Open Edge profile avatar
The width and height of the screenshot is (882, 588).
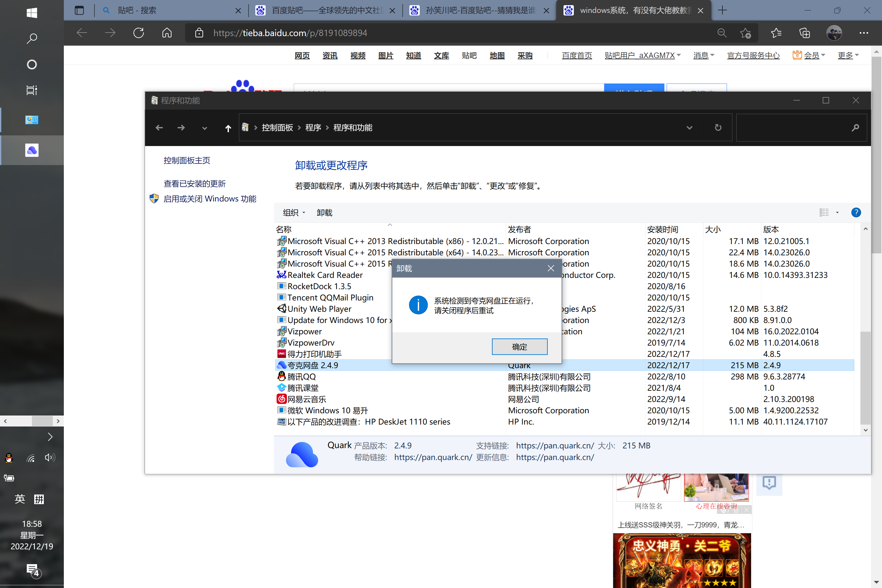pyautogui.click(x=834, y=33)
